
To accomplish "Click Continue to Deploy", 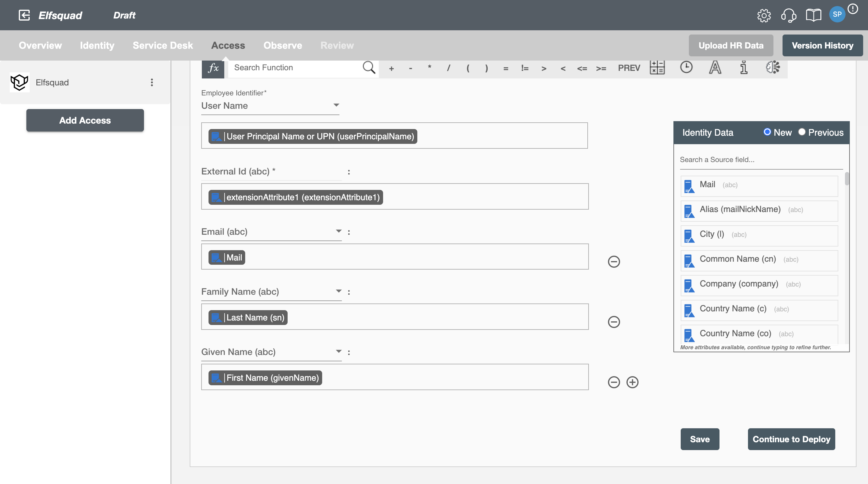I will [x=792, y=439].
